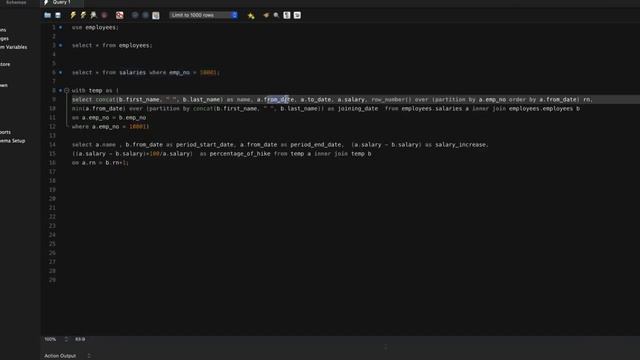640x360 pixels.
Task: Click line 3 statement marker dot
Action: click(x=60, y=45)
